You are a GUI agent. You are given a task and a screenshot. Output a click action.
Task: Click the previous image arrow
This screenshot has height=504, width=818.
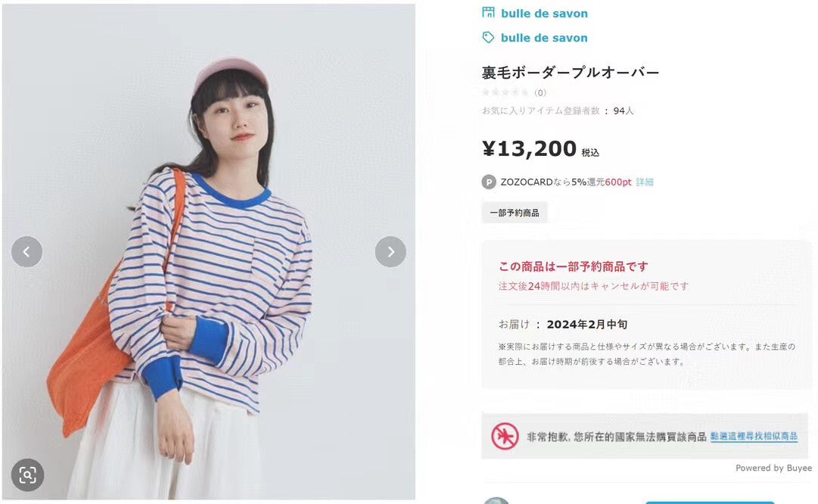[26, 251]
